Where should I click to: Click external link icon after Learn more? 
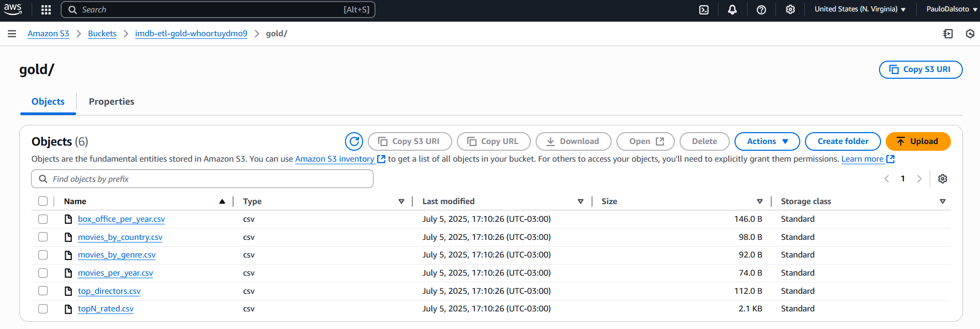(890, 159)
